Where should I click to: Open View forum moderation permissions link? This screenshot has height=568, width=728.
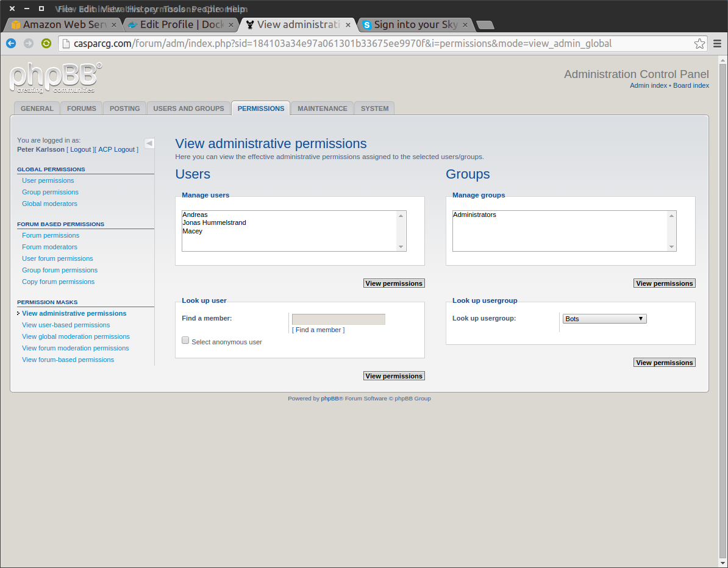coord(76,348)
